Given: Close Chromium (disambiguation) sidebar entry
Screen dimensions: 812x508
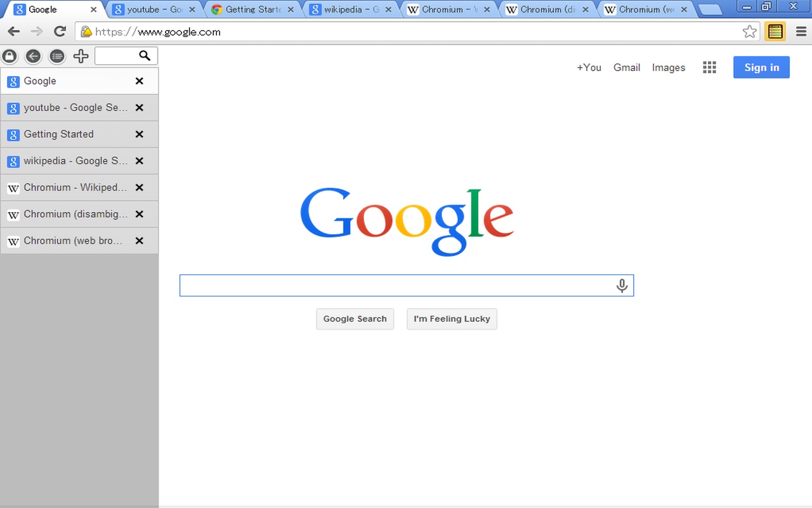Looking at the screenshot, I should coord(140,215).
